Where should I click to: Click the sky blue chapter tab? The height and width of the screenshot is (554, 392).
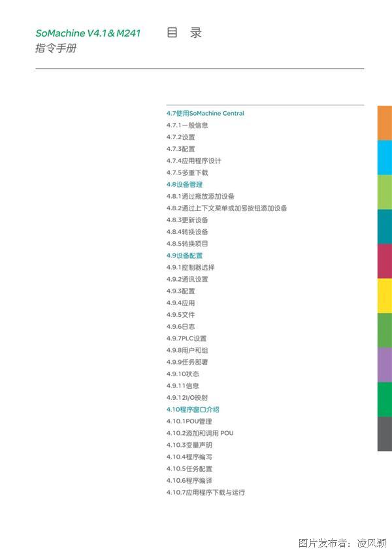point(385,157)
